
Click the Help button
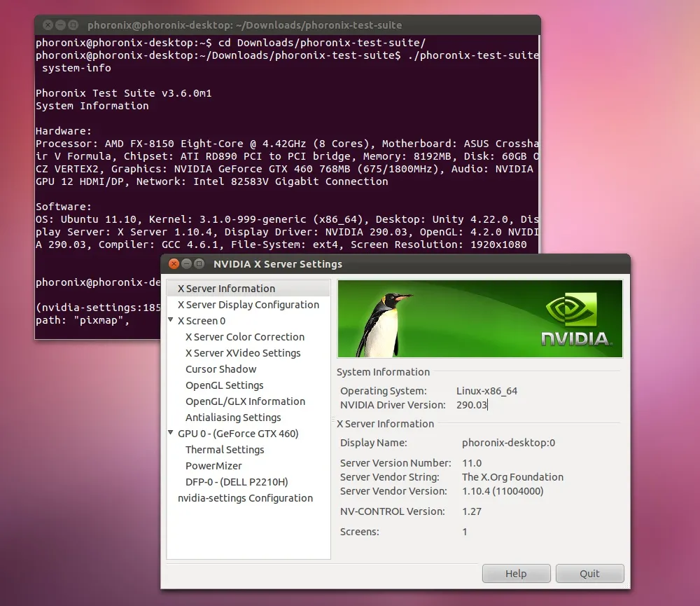tap(516, 573)
